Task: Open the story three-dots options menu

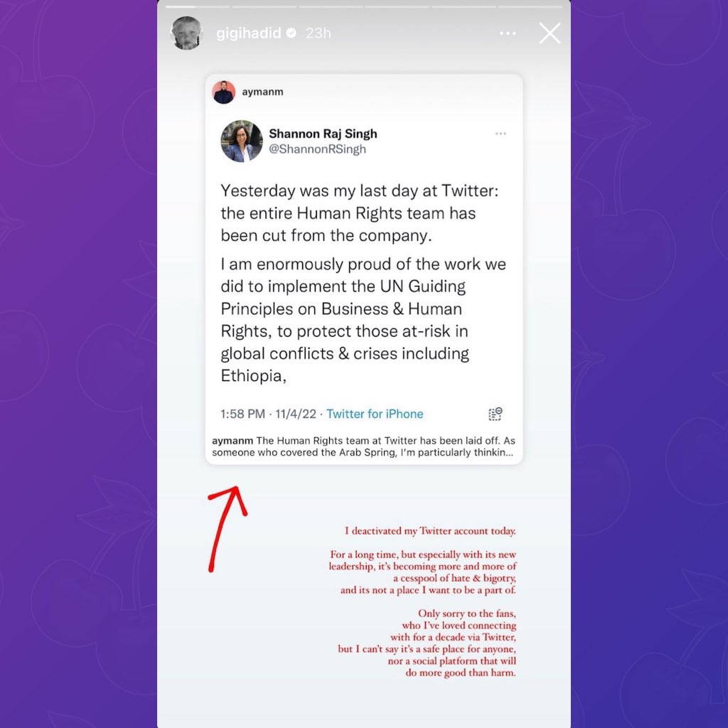Action: (508, 33)
